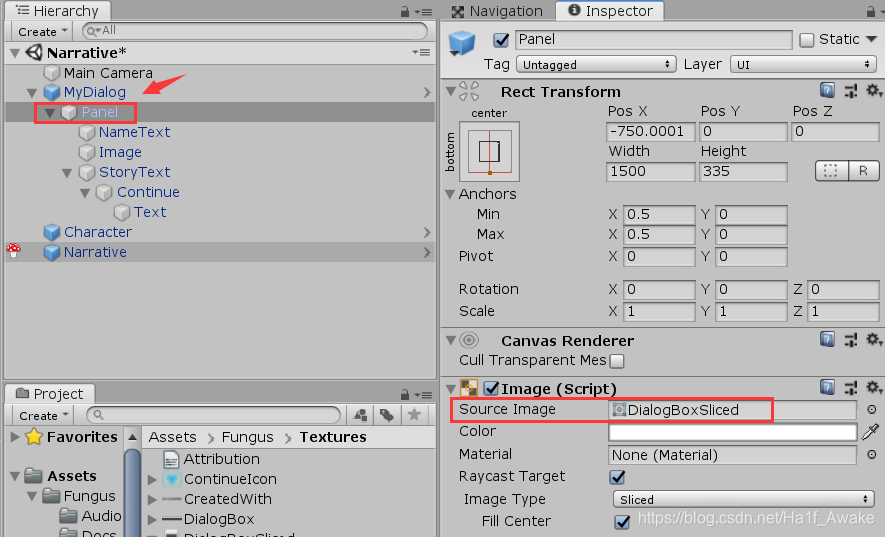Expand the Favorites folder in Project

point(15,436)
